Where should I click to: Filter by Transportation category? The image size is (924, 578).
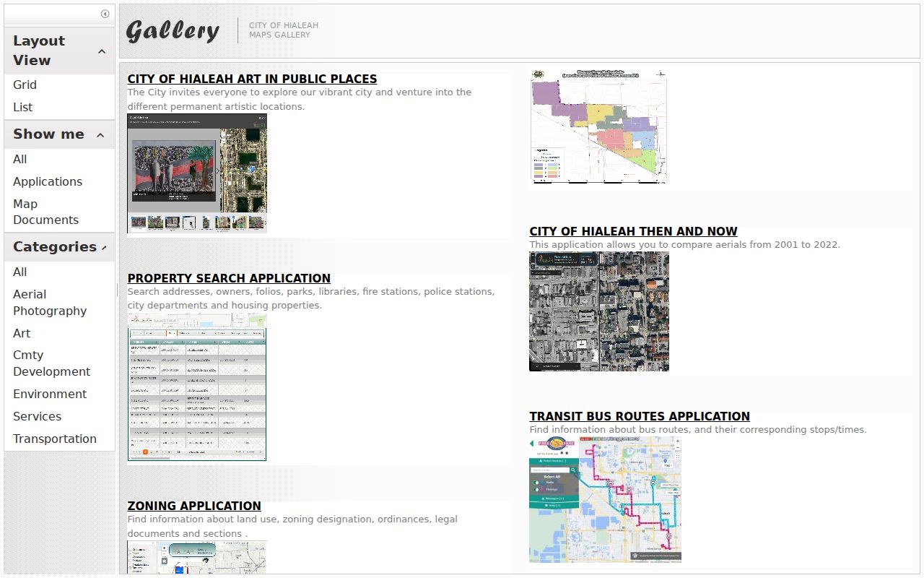point(54,439)
